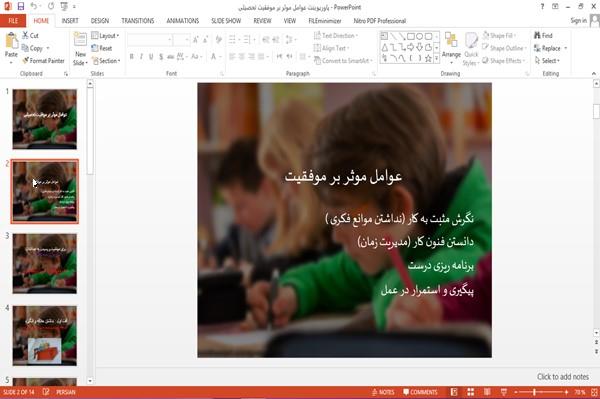Image resolution: width=600 pixels, height=399 pixels.
Task: Insert a New Slide
Action: click(x=80, y=49)
